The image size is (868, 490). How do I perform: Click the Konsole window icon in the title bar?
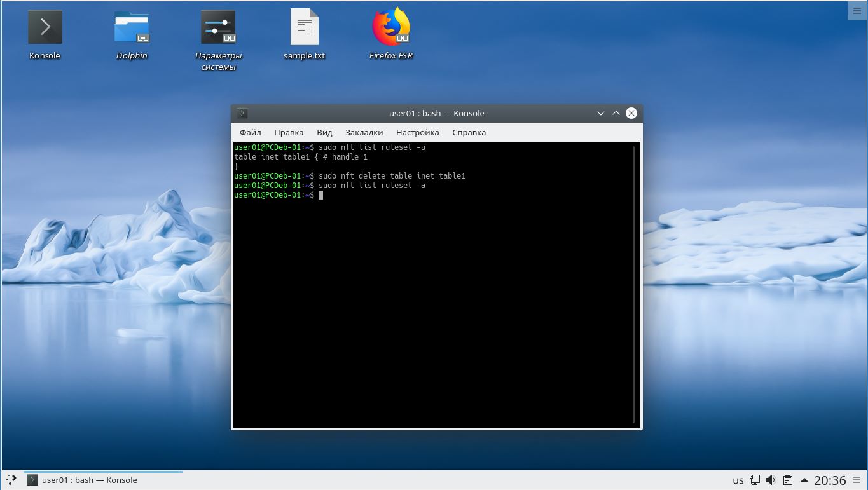tap(242, 113)
